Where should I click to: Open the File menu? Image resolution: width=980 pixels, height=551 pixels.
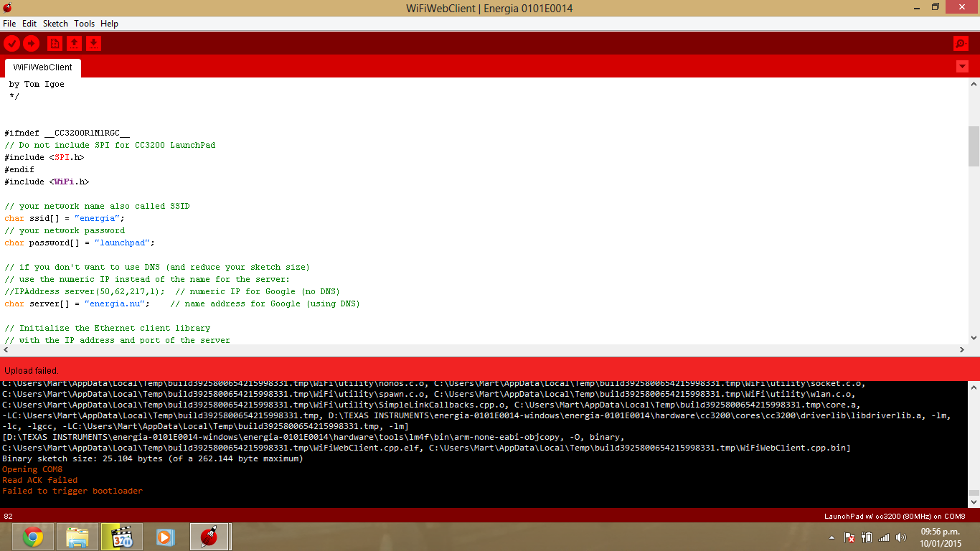click(x=9, y=24)
